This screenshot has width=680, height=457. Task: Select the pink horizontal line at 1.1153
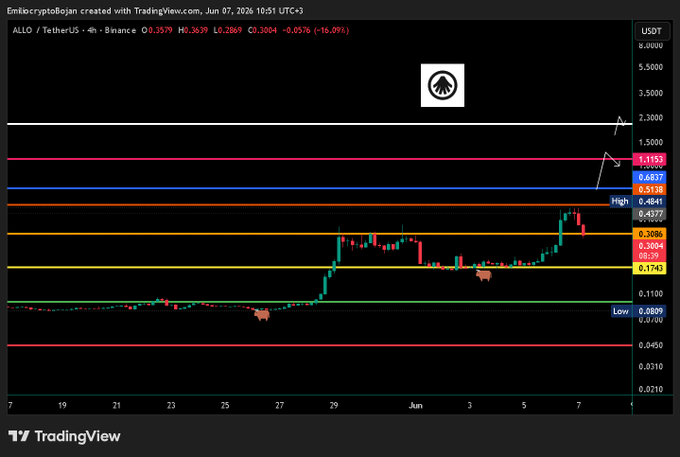click(x=320, y=159)
